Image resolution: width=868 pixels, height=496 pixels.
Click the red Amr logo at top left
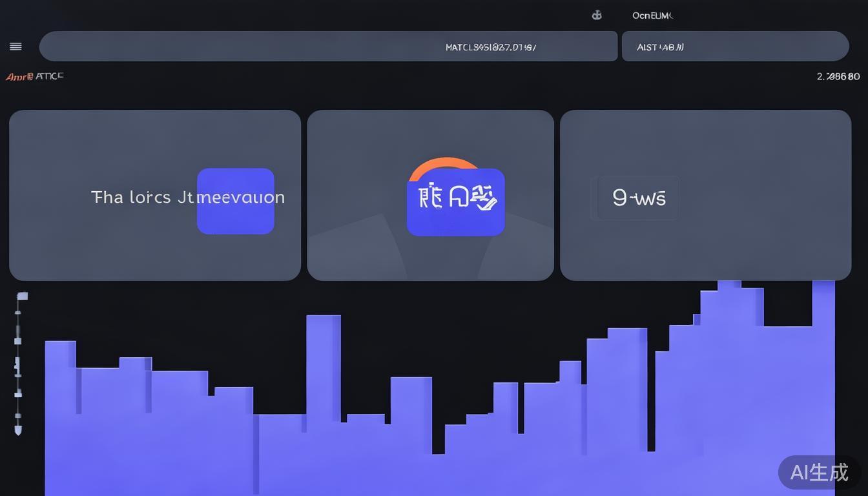18,77
